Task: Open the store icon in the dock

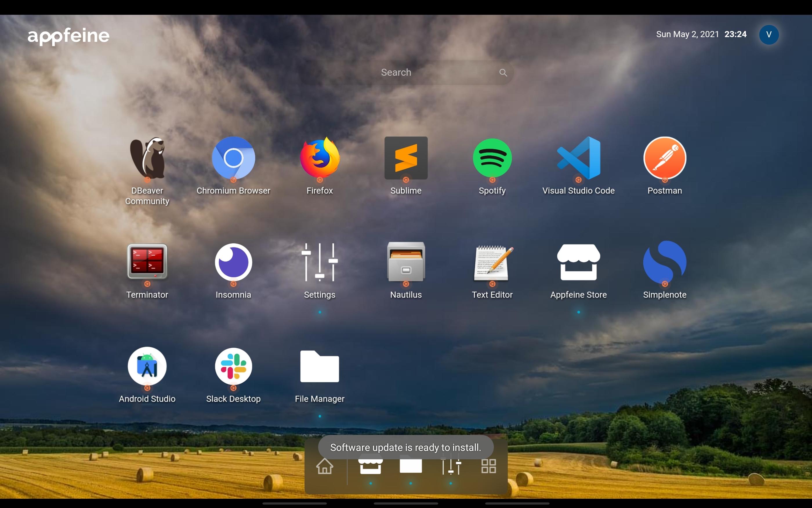Action: (x=371, y=466)
